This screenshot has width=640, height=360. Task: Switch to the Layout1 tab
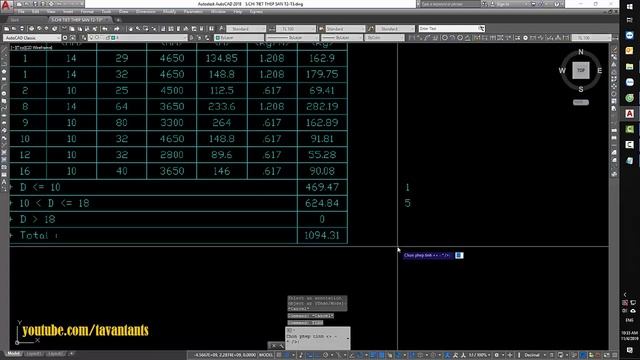[33, 354]
